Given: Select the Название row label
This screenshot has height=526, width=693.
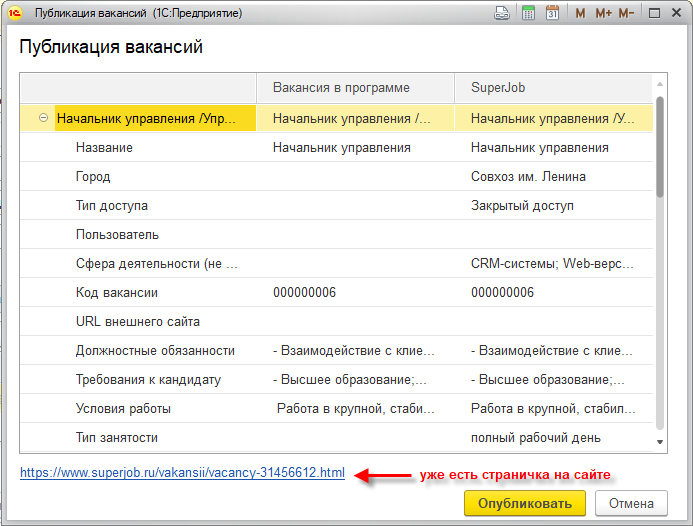Looking at the screenshot, I should pos(104,147).
